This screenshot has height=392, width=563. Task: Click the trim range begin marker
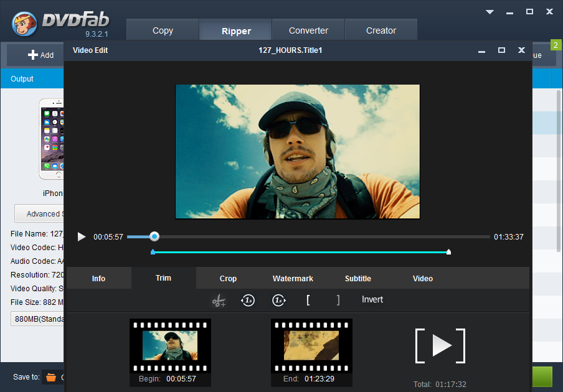tap(153, 252)
